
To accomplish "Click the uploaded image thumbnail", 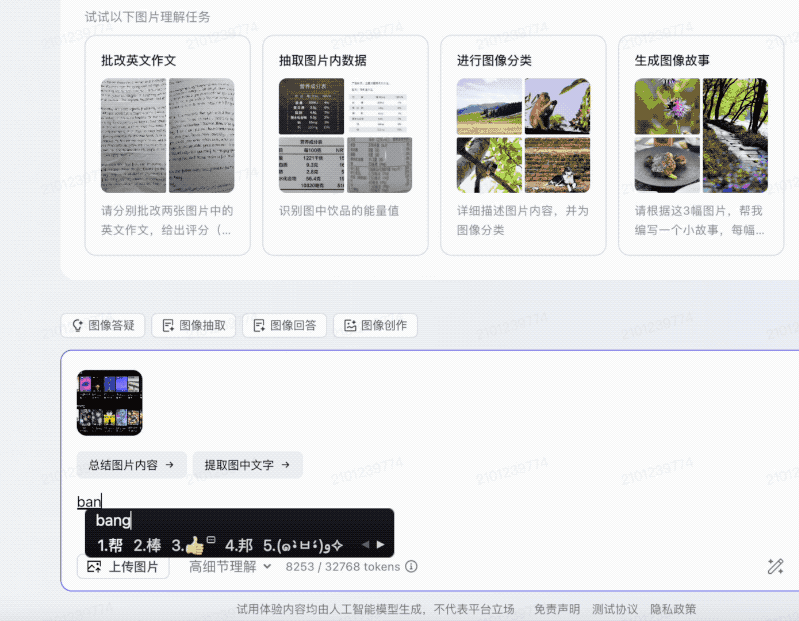I will pyautogui.click(x=110, y=403).
